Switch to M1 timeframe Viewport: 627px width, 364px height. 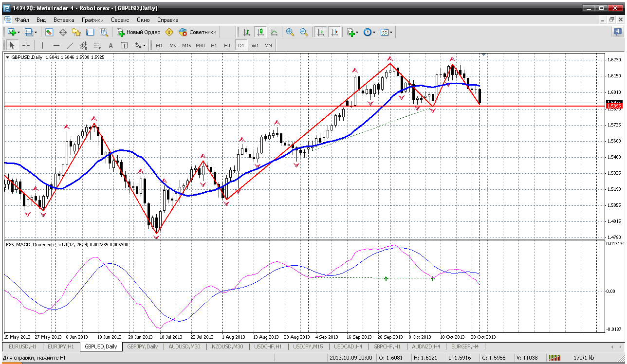coord(159,45)
